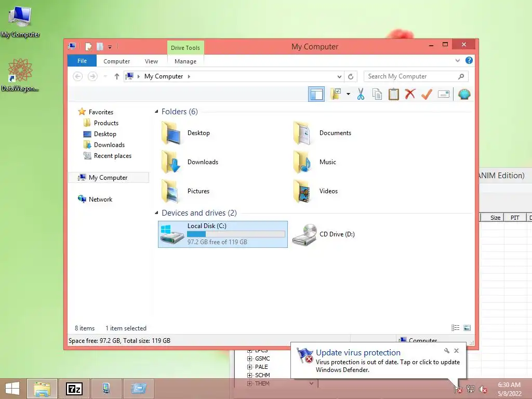Click the greyed Back navigation arrow
The width and height of the screenshot is (532, 399).
point(78,76)
